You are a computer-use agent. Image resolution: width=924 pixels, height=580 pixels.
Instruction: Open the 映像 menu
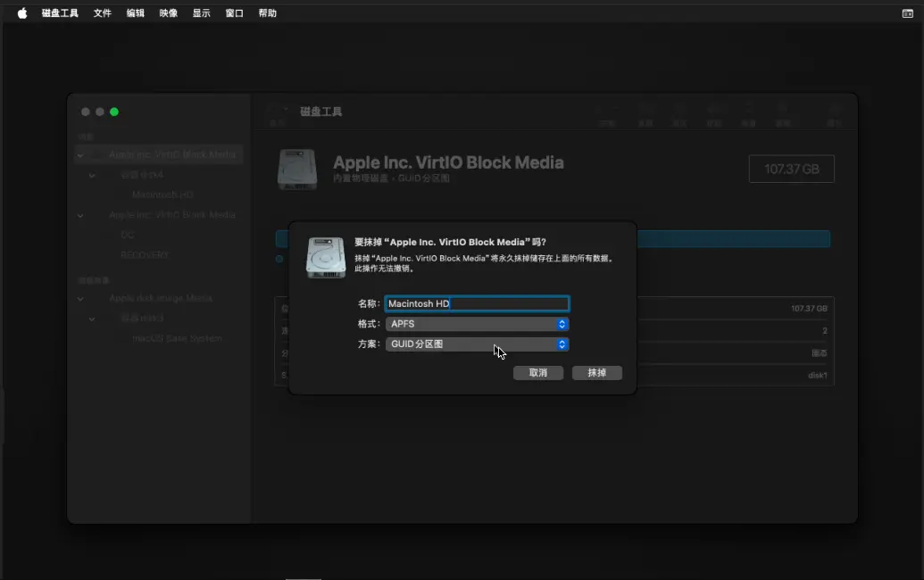[169, 13]
